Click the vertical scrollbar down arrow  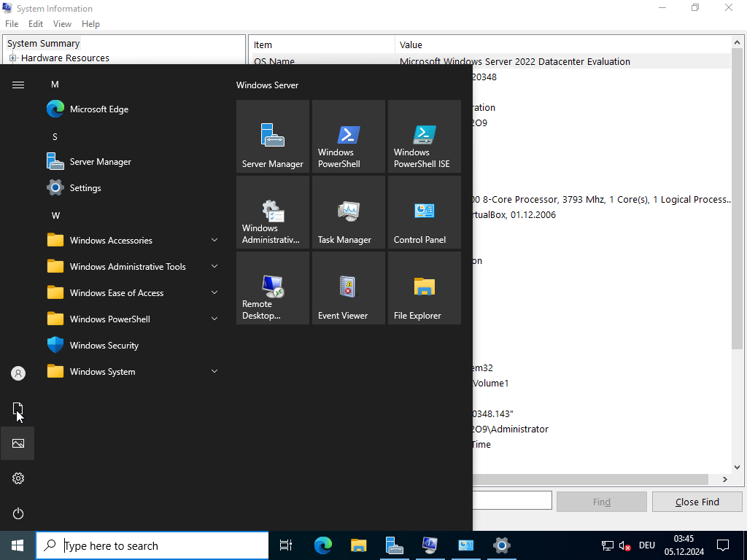pos(737,467)
